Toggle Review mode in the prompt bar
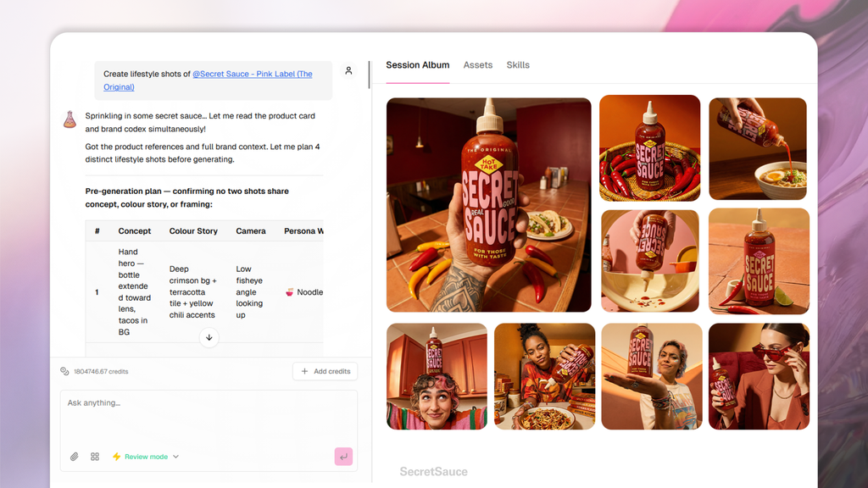Viewport: 868px width, 488px height. (x=145, y=457)
